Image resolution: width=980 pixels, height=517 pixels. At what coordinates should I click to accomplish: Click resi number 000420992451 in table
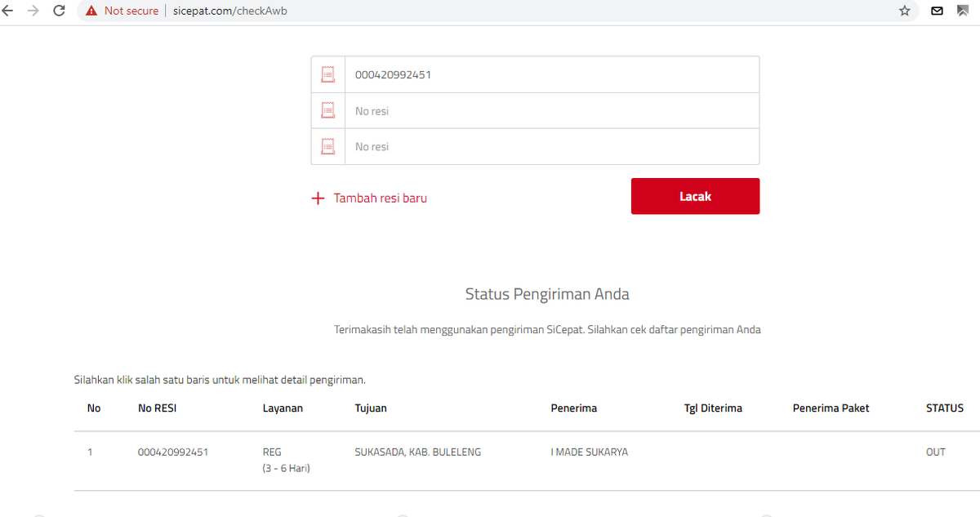[173, 452]
